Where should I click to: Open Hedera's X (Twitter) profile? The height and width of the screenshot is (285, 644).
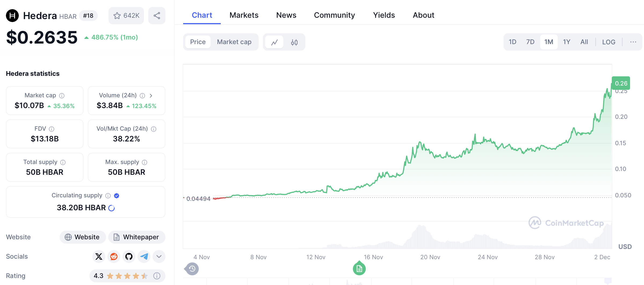[x=99, y=256]
